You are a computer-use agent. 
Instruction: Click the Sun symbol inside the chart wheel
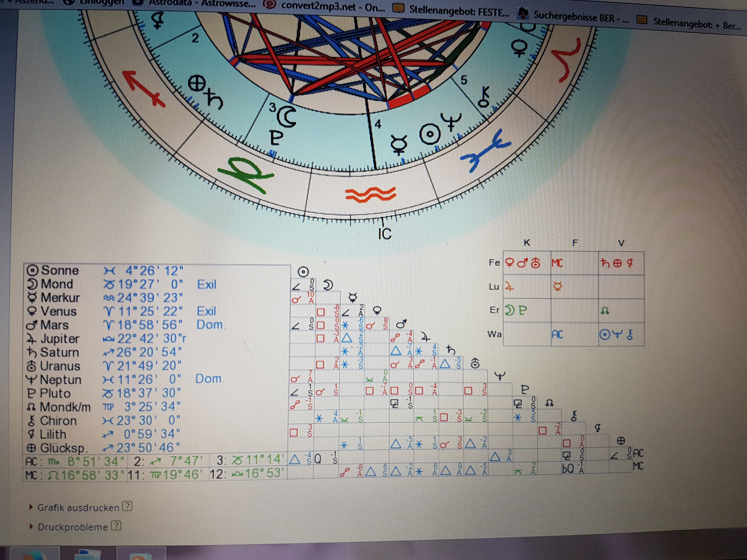[430, 134]
